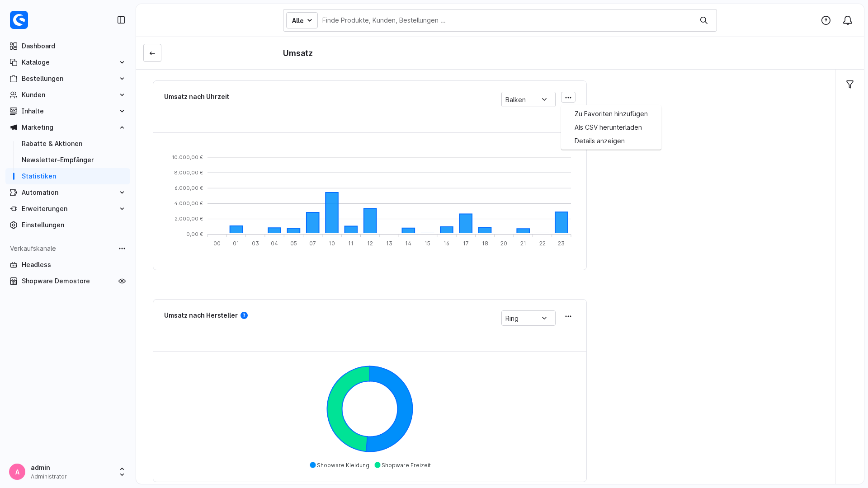Screen dimensions: 868x488
Task: Collapse the Marketing menu
Action: 68,127
